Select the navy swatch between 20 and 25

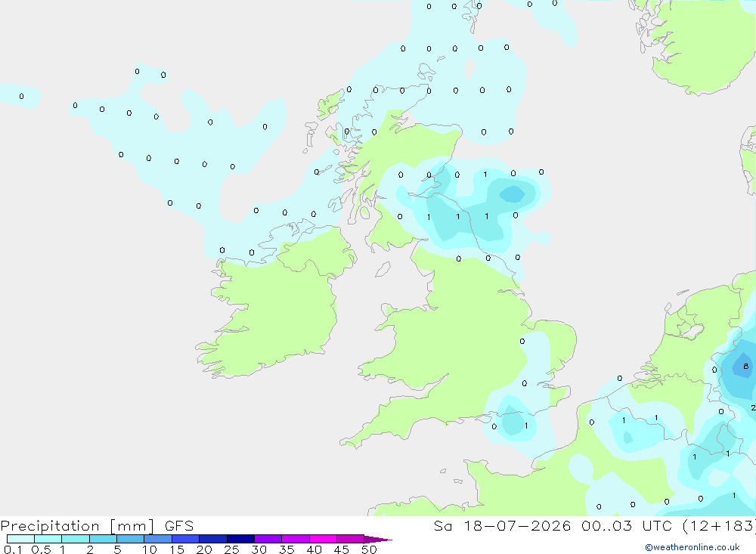pyautogui.click(x=212, y=539)
